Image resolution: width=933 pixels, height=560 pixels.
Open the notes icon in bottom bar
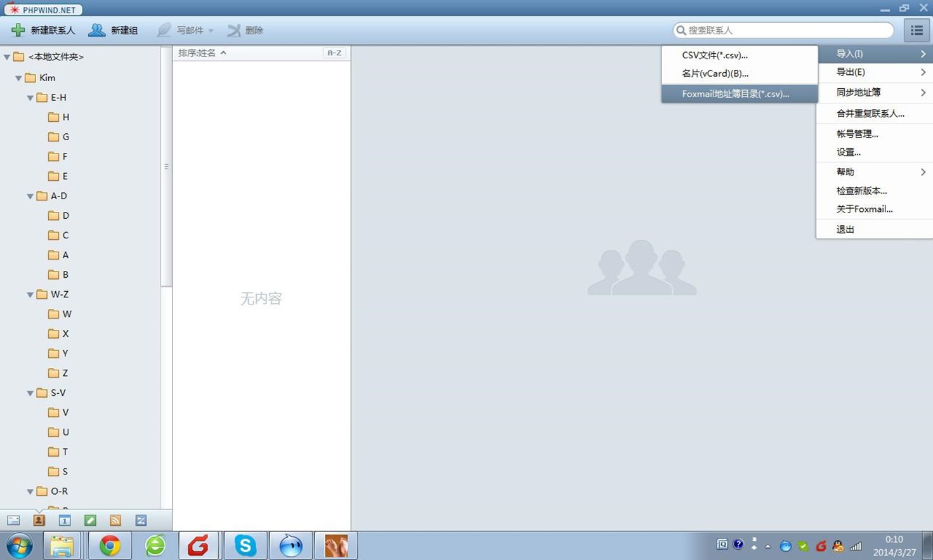coord(90,521)
